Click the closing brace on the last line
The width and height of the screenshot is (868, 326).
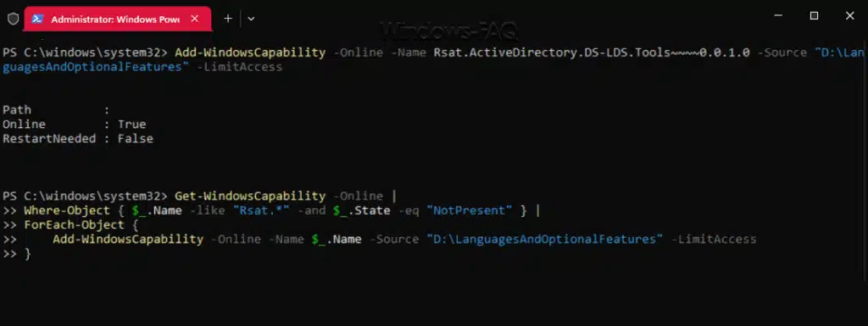point(28,254)
